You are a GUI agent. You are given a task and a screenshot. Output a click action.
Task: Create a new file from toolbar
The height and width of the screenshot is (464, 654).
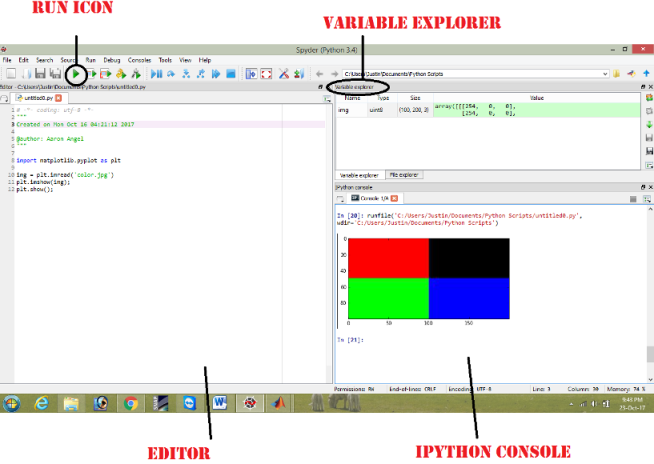[11, 74]
